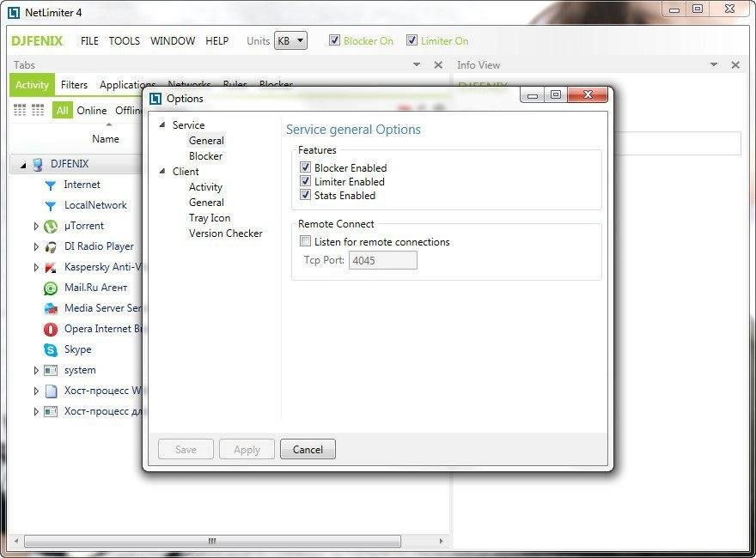Switch to the second grid view icon
756x558 pixels.
click(38, 110)
